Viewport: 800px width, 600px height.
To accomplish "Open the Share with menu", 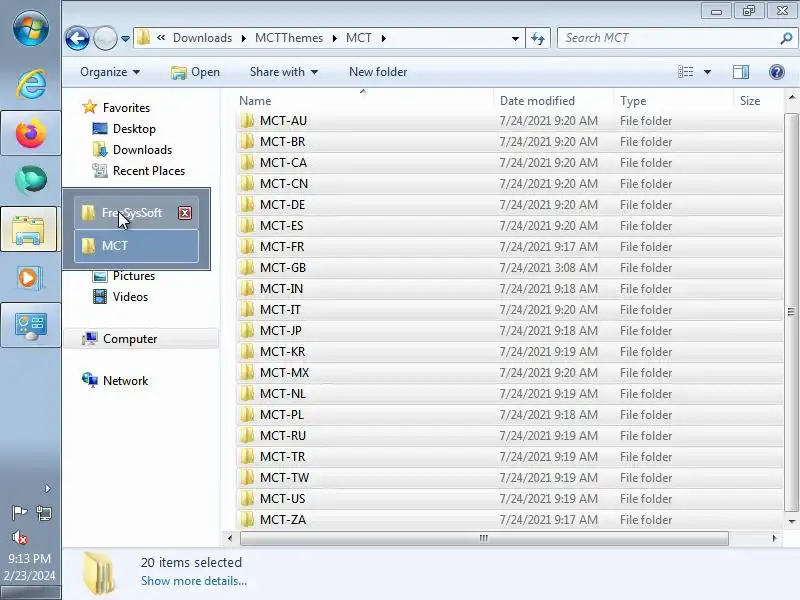I will pyautogui.click(x=284, y=72).
